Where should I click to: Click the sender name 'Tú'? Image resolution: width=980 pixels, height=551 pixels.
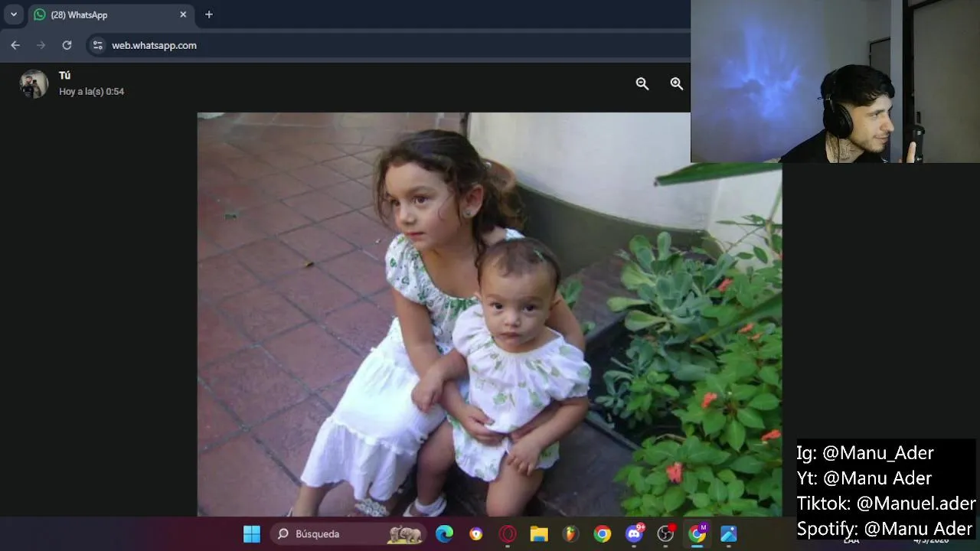coord(65,76)
